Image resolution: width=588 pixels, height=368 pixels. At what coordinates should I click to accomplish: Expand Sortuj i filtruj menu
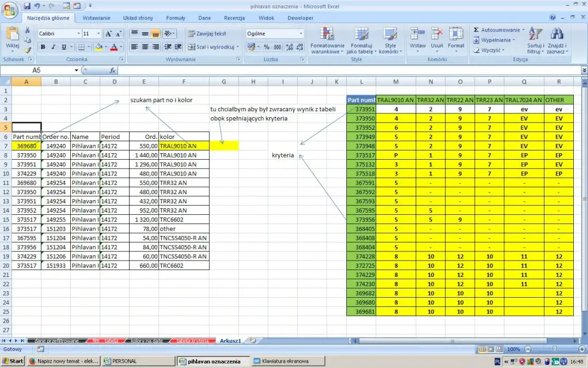[536, 40]
